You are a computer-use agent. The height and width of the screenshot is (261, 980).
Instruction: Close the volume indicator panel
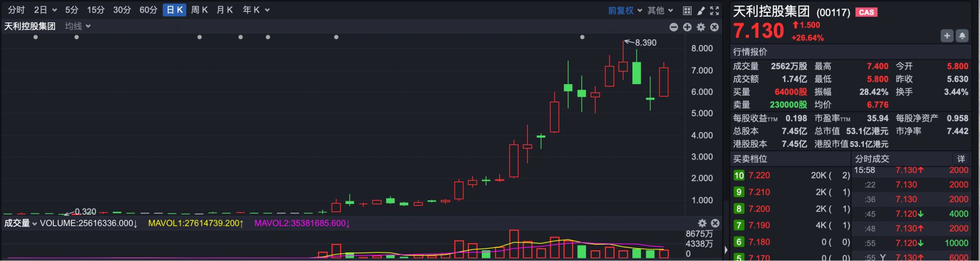pos(715,223)
